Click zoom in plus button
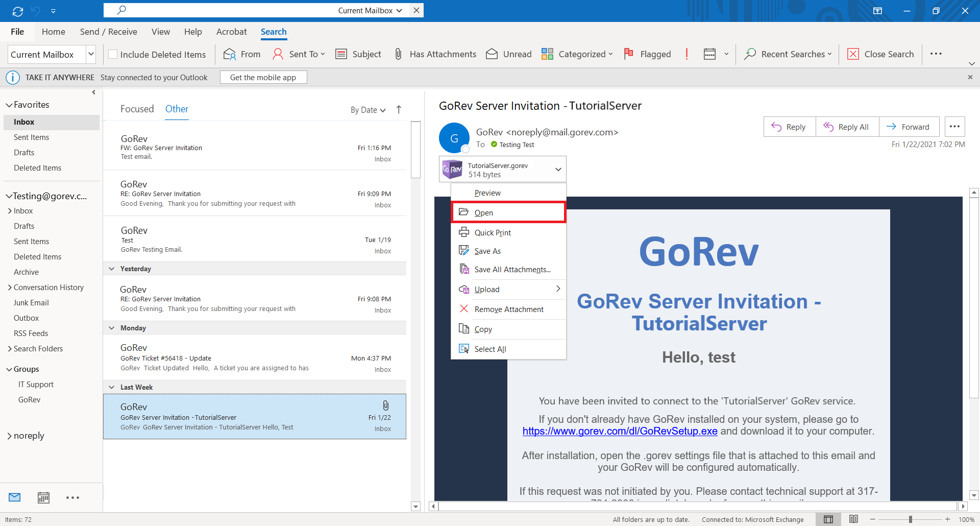Viewport: 980px width, 526px height. pos(947,519)
